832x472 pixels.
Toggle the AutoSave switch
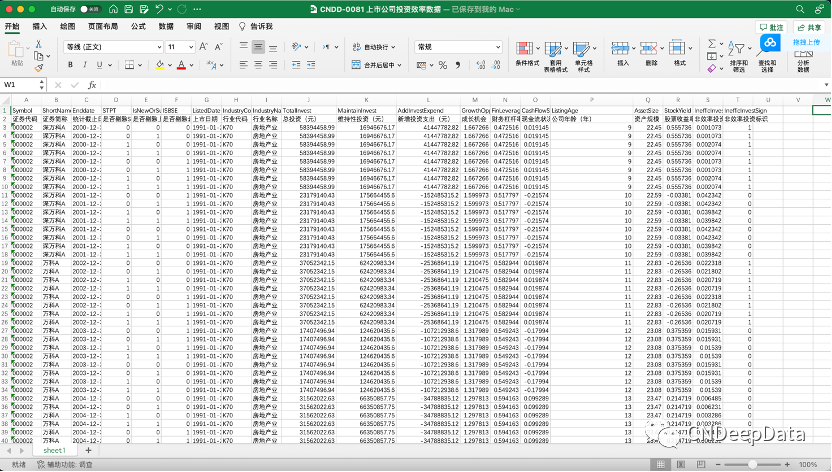[91, 9]
